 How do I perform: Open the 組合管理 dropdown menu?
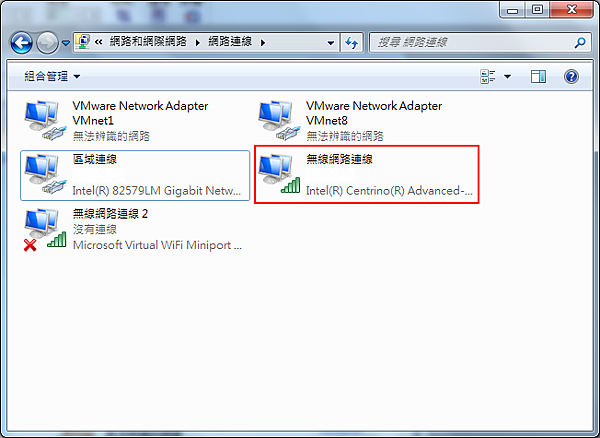[x=52, y=76]
